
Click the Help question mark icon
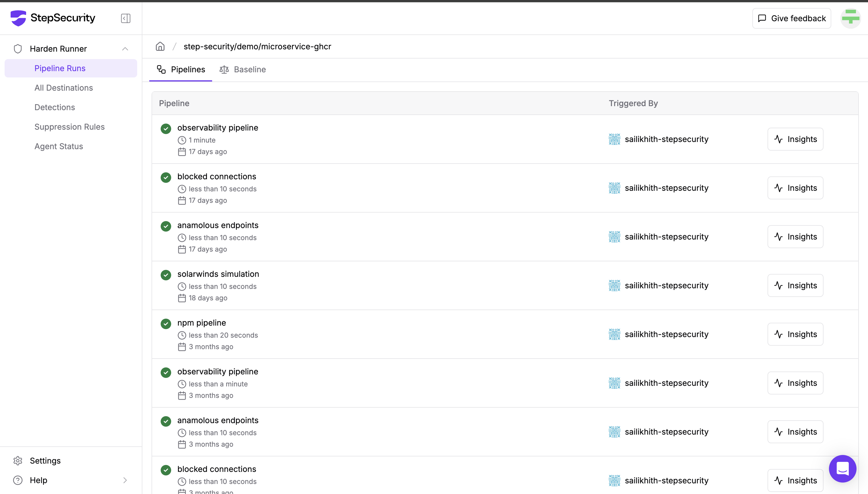(x=18, y=480)
